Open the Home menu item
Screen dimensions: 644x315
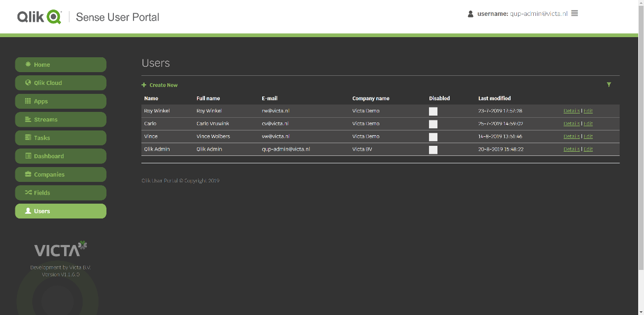[61, 65]
